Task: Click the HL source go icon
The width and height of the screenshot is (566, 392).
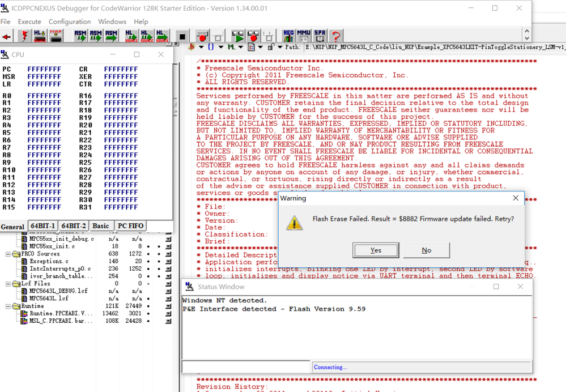Action: tap(162, 36)
